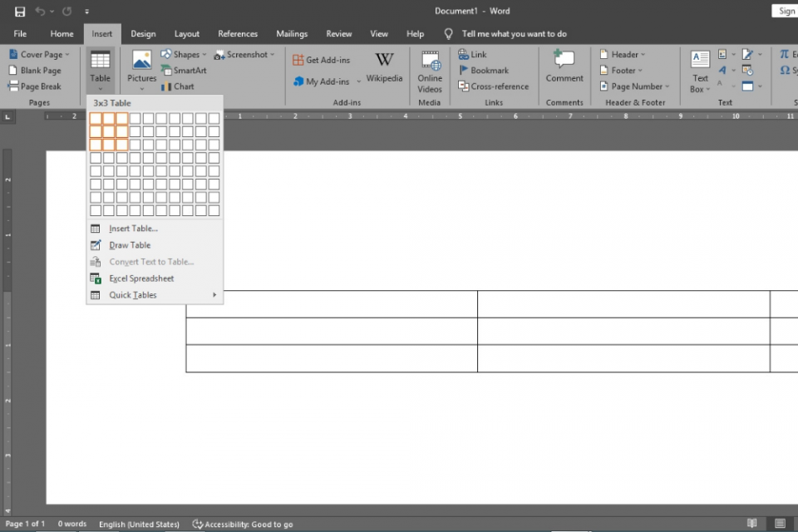Insert a Page Break
This screenshot has height=532, width=798.
point(35,86)
